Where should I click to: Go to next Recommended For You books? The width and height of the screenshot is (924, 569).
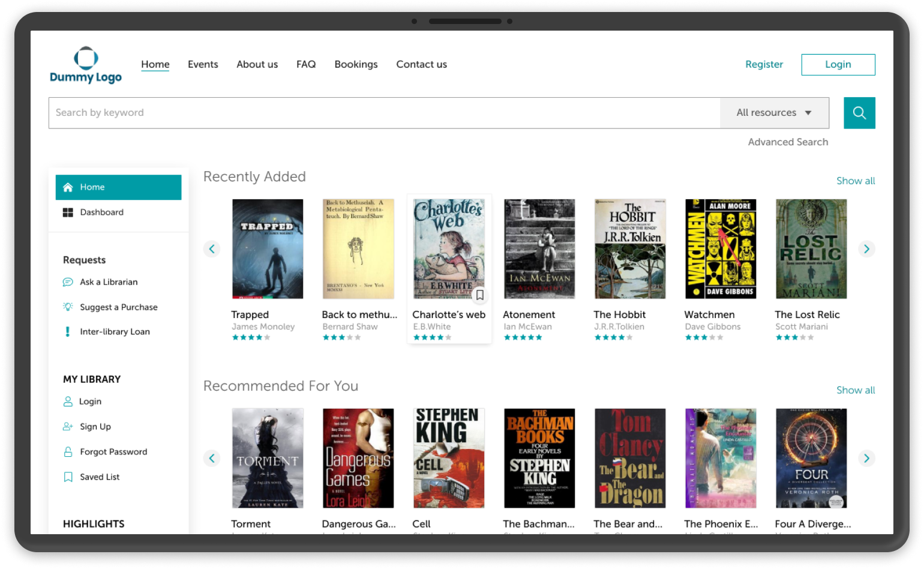coord(866,459)
